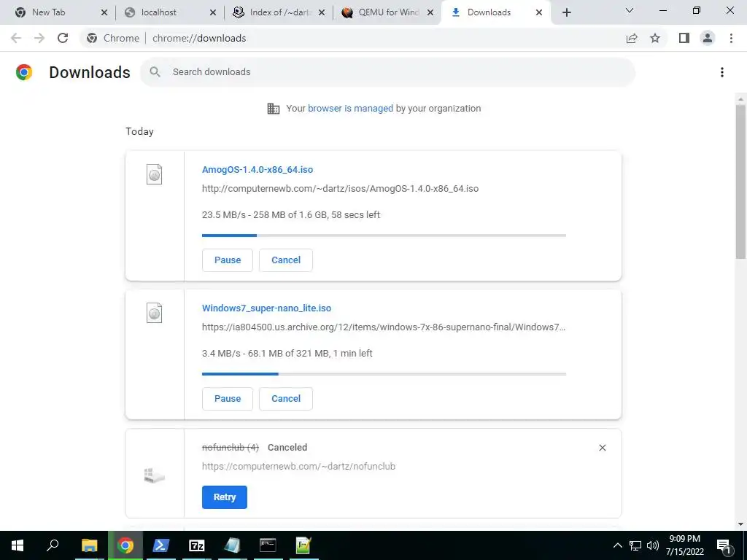Show hidden system tray icons
The width and height of the screenshot is (747, 560).
pos(617,545)
